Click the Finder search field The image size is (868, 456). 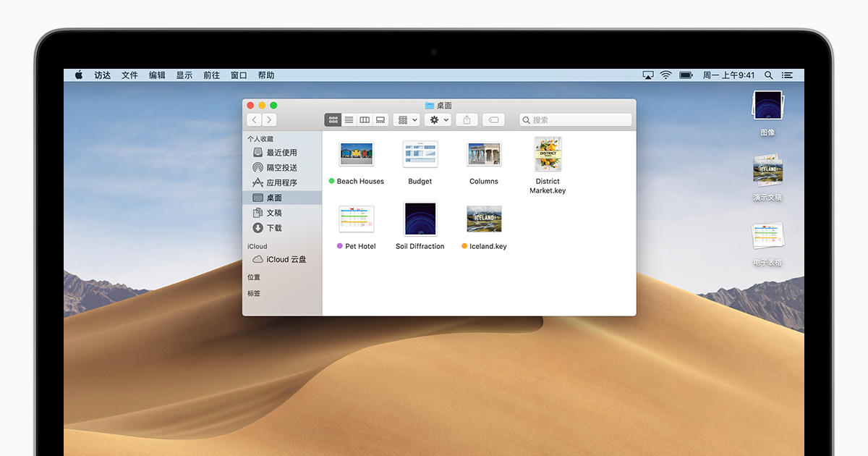[576, 120]
